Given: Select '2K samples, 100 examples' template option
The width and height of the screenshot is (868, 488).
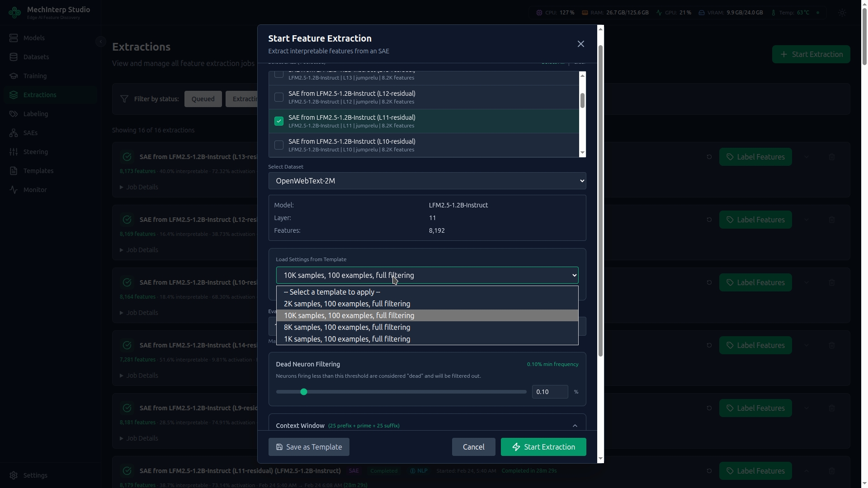Looking at the screenshot, I should click(427, 304).
